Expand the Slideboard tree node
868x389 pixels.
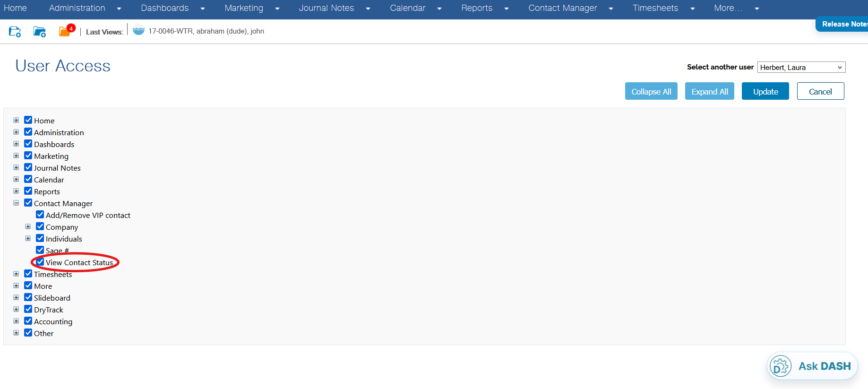pos(16,297)
